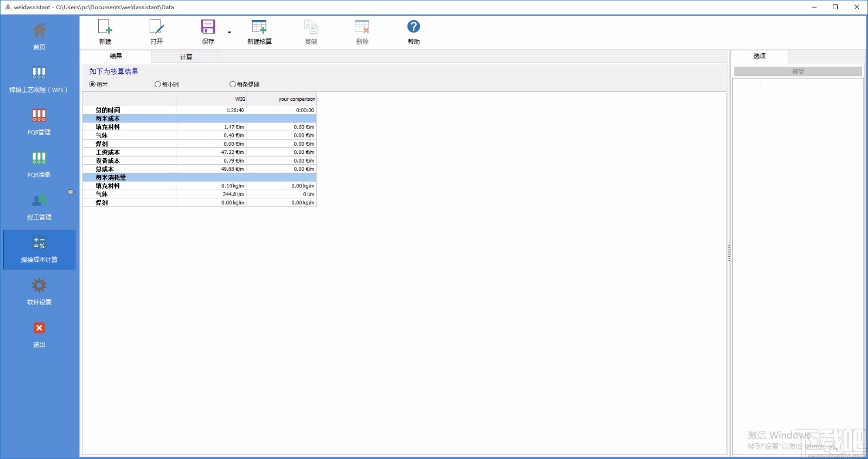Click the 每米成本 section header row
The image size is (868, 459).
(x=199, y=119)
